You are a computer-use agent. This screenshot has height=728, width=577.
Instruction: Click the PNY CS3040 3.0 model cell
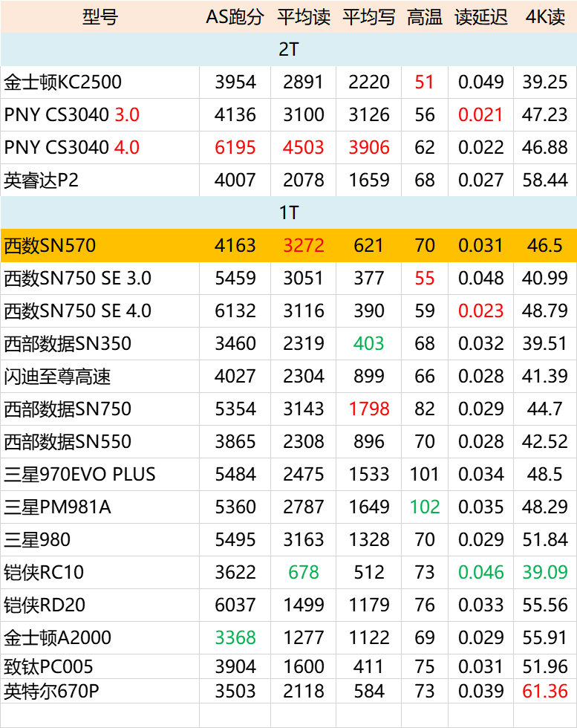(100, 114)
